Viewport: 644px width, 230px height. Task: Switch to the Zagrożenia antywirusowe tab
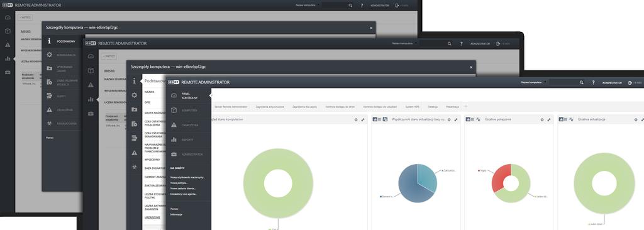(270, 107)
